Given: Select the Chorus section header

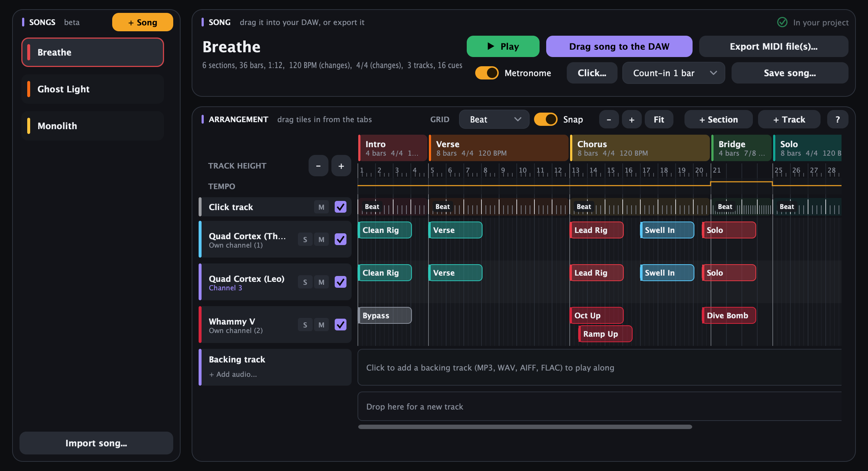Looking at the screenshot, I should pos(640,148).
